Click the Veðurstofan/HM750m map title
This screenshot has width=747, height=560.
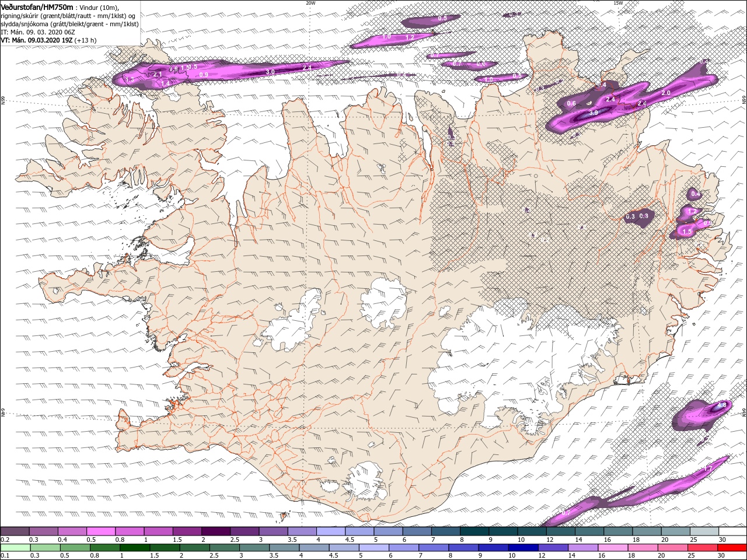click(37, 6)
